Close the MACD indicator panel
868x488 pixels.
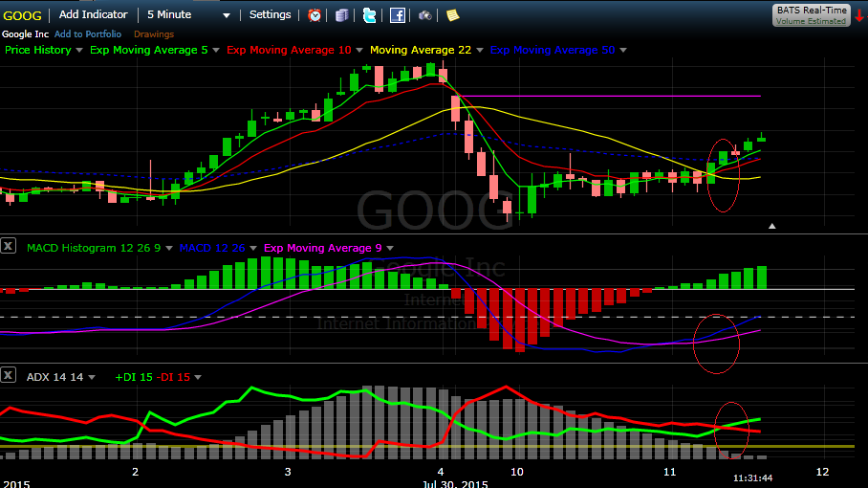[x=8, y=246]
